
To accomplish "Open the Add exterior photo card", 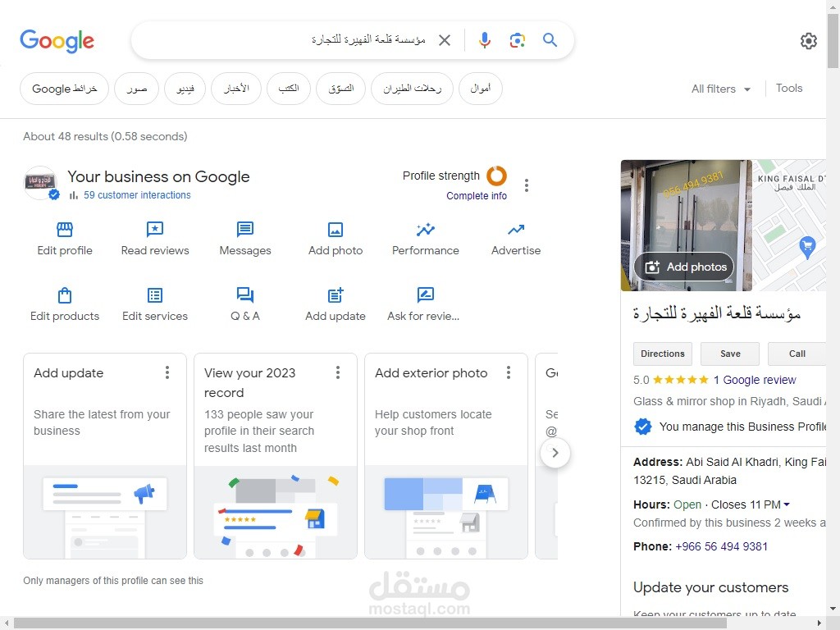I will [x=446, y=456].
